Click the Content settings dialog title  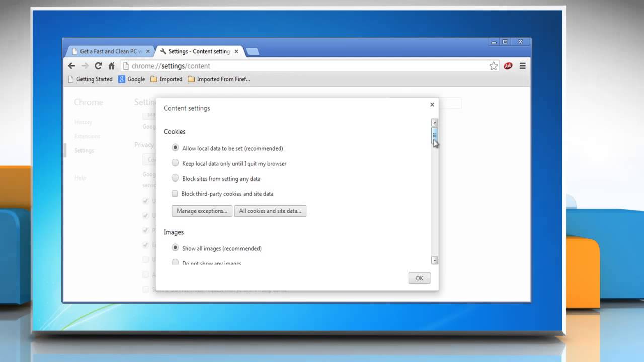pos(187,108)
